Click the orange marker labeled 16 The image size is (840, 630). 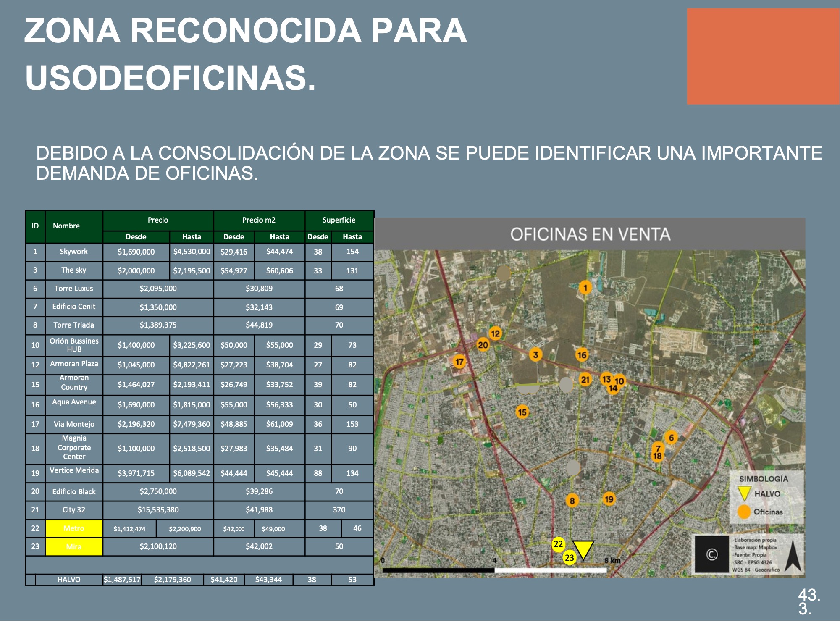pyautogui.click(x=582, y=355)
